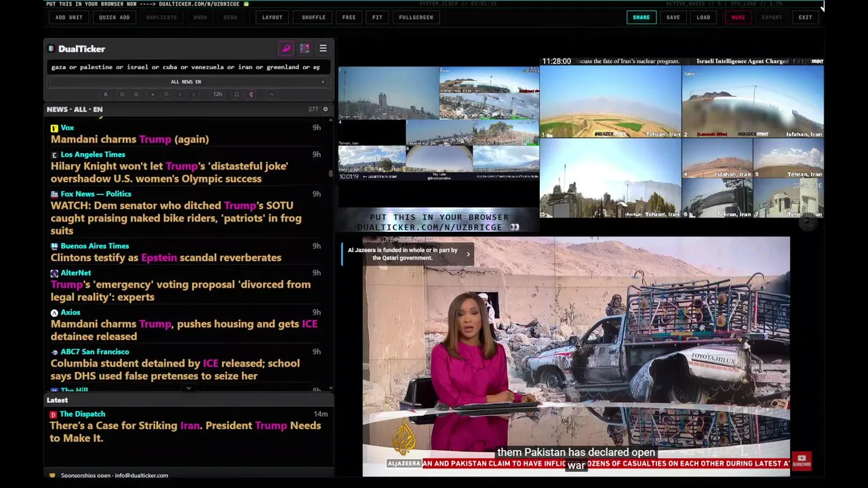
Task: Click the DUPLICATE toolbar item
Action: click(161, 18)
